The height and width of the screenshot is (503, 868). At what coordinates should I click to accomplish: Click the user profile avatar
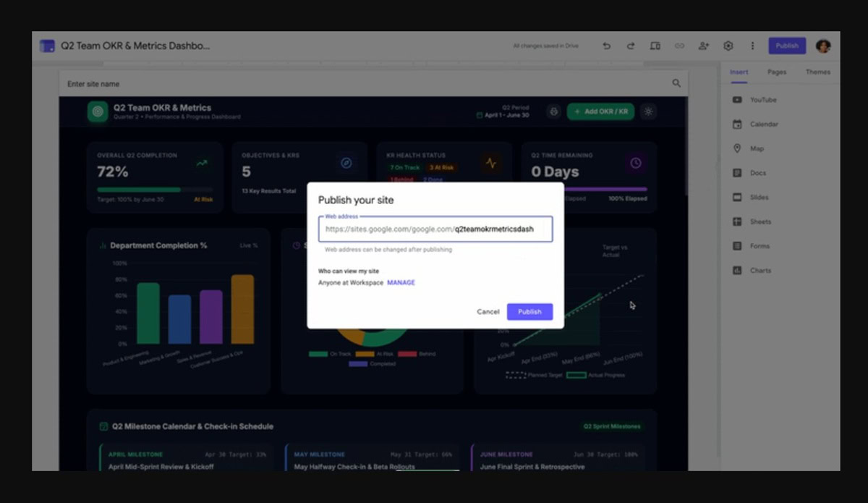tap(823, 46)
